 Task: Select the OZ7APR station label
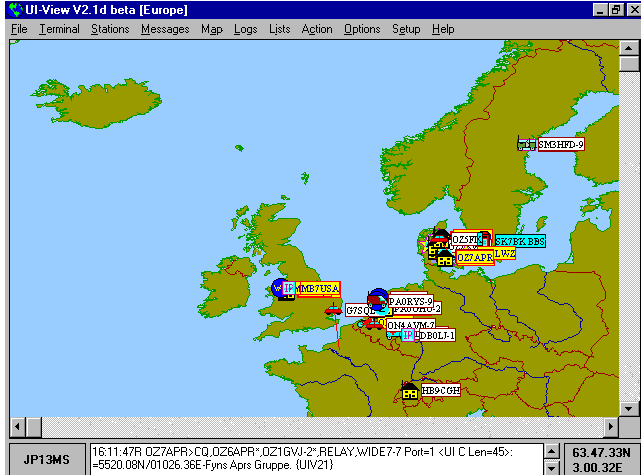tap(475, 258)
